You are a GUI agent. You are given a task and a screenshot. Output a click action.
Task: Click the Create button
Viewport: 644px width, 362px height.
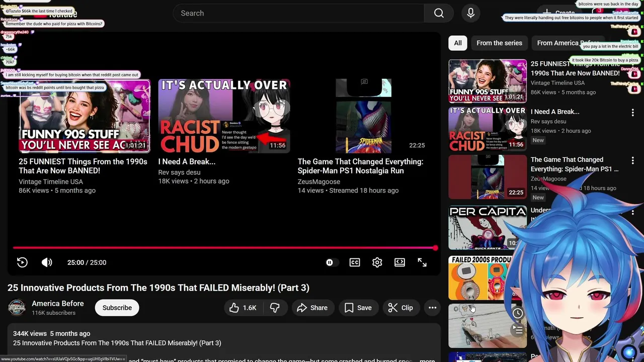tap(558, 13)
